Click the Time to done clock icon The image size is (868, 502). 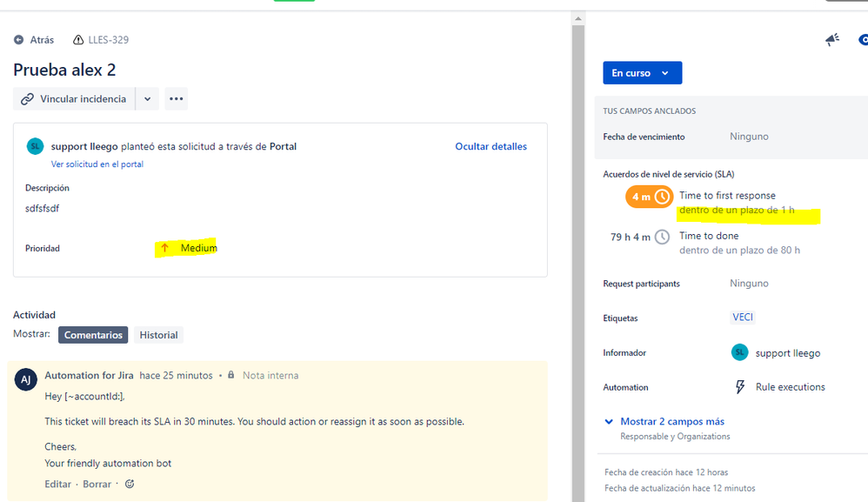(x=662, y=237)
